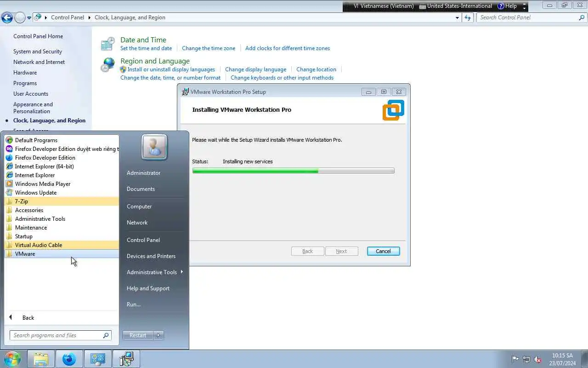Switch to Control Panel taskbar icon

tap(98, 359)
